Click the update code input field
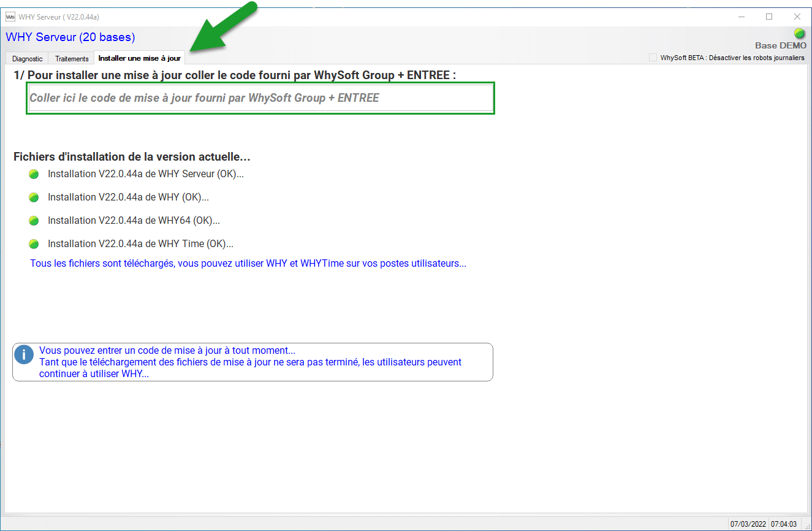This screenshot has width=812, height=531. [260, 97]
